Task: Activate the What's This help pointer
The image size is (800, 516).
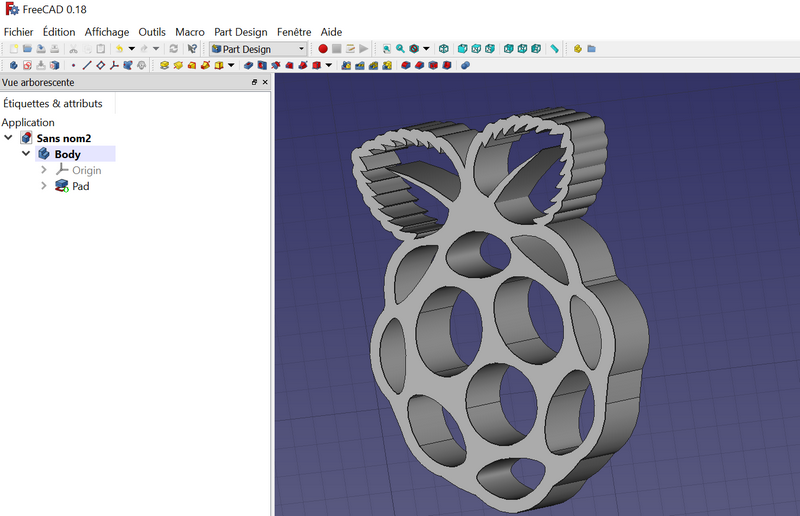Action: pyautogui.click(x=192, y=49)
